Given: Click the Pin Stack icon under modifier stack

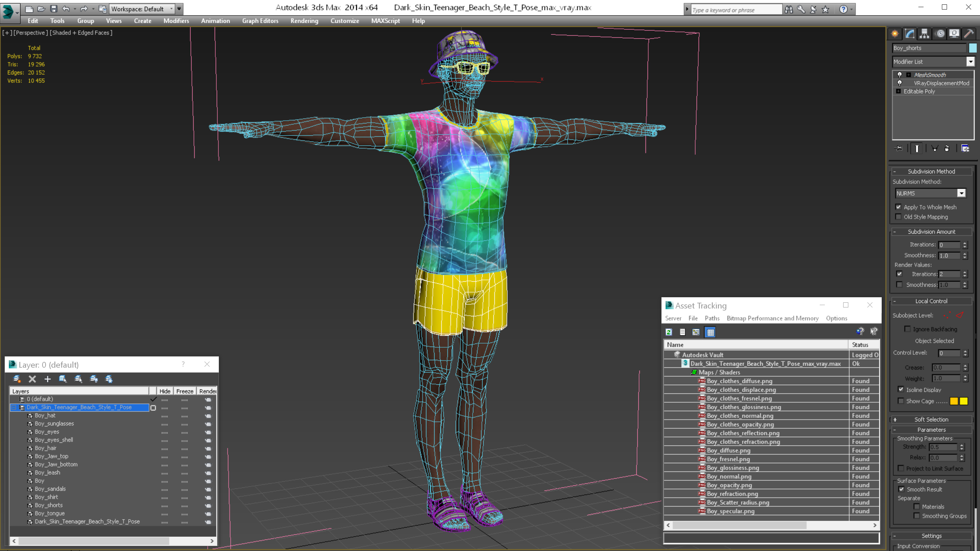Looking at the screenshot, I should (x=899, y=148).
